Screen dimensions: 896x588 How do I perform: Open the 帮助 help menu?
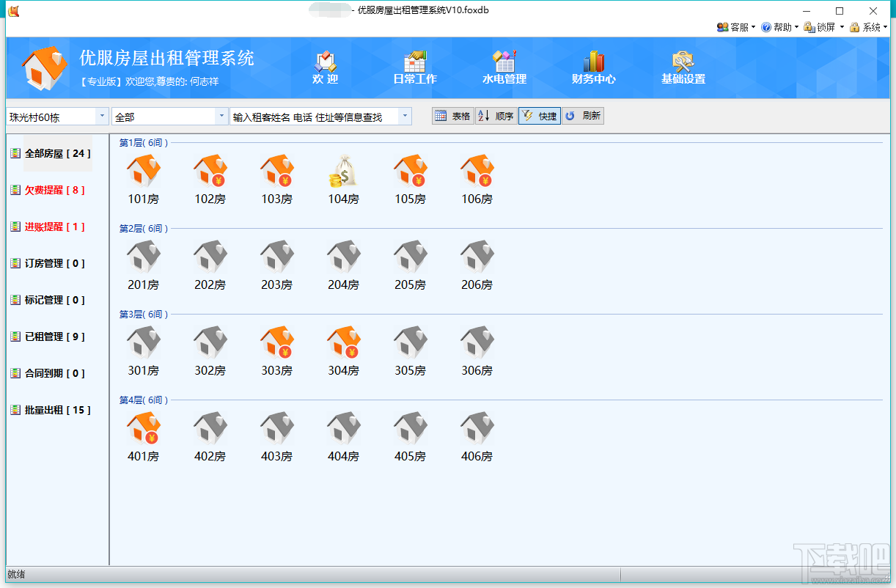click(x=779, y=27)
